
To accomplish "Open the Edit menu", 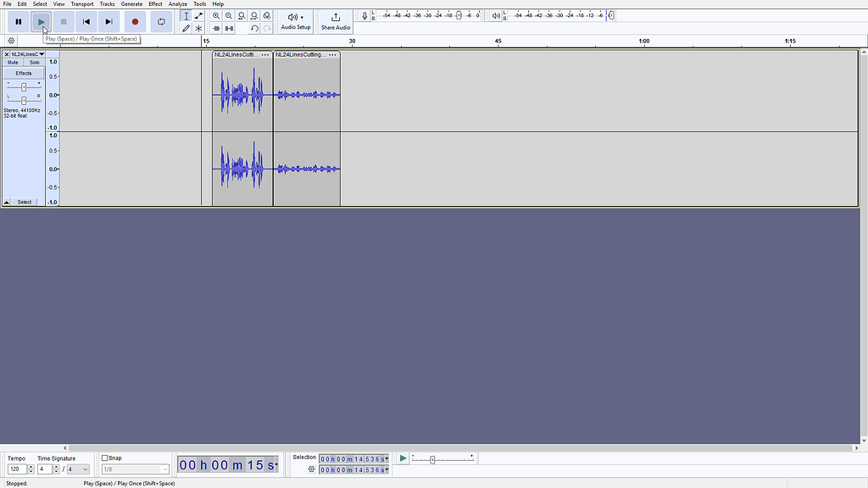I will pyautogui.click(x=21, y=4).
